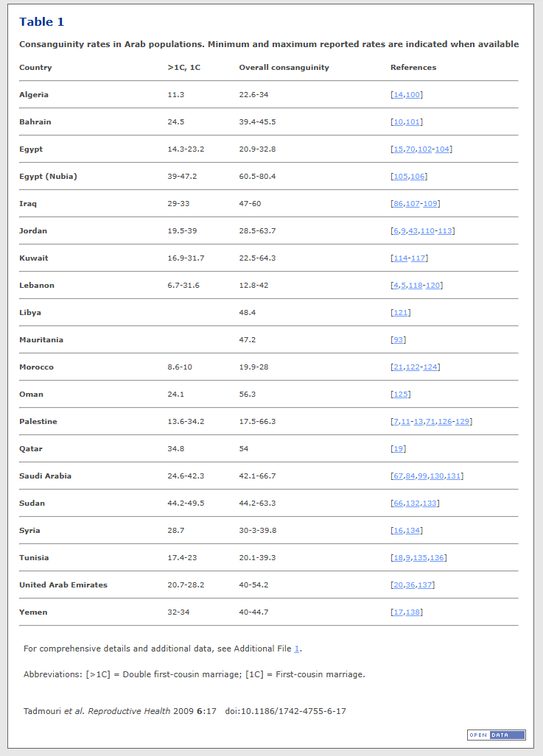543x756 pixels.
Task: Open reference 135 for Tunisia
Action: point(419,558)
